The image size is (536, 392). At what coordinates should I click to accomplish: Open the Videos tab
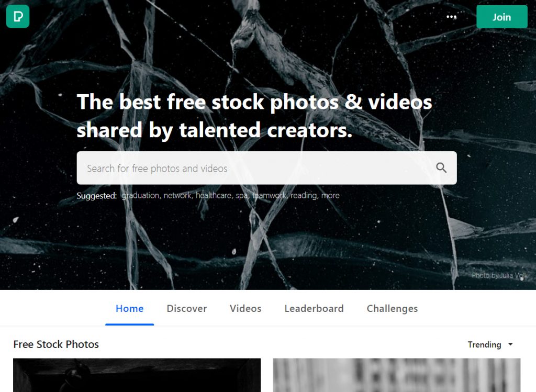[x=245, y=309]
